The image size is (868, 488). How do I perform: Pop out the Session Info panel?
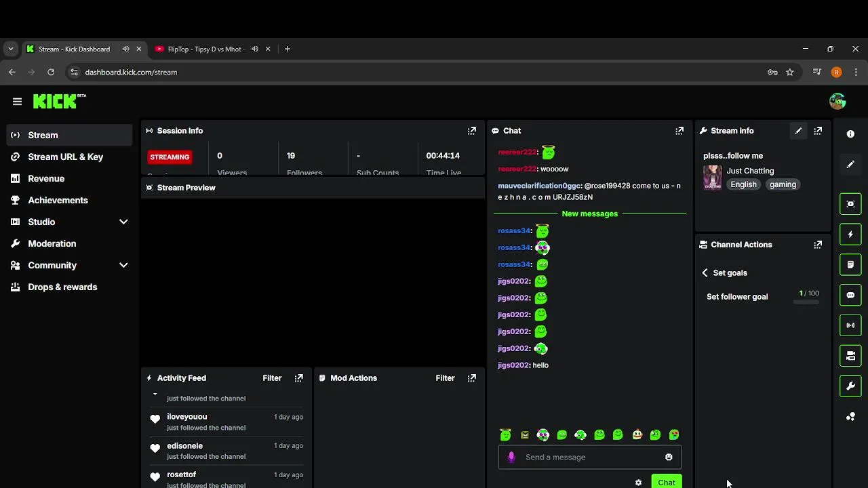(472, 131)
